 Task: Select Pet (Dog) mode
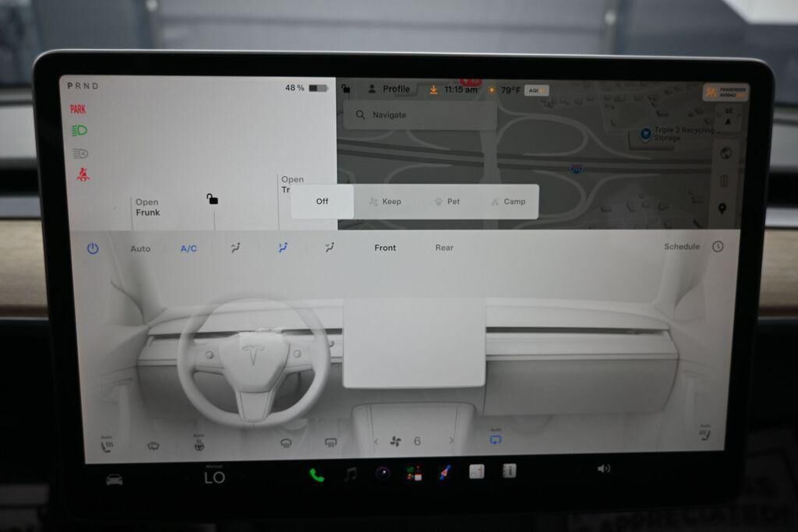click(x=447, y=202)
